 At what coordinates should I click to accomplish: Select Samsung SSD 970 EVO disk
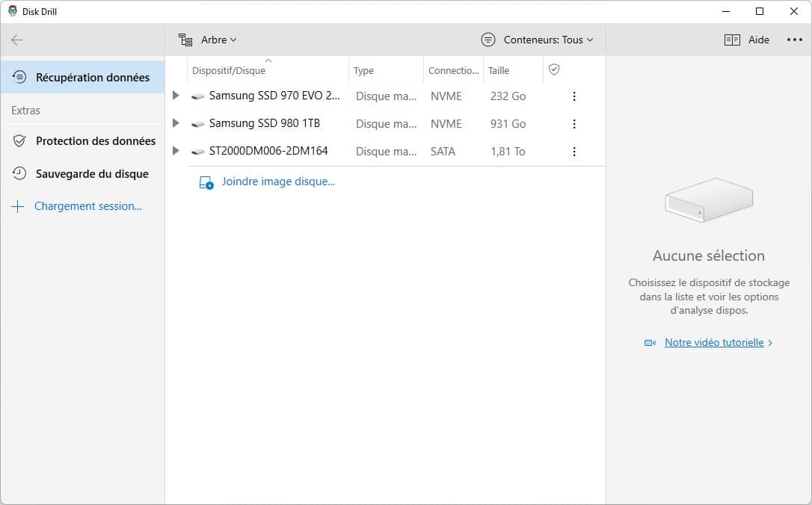[x=274, y=96]
